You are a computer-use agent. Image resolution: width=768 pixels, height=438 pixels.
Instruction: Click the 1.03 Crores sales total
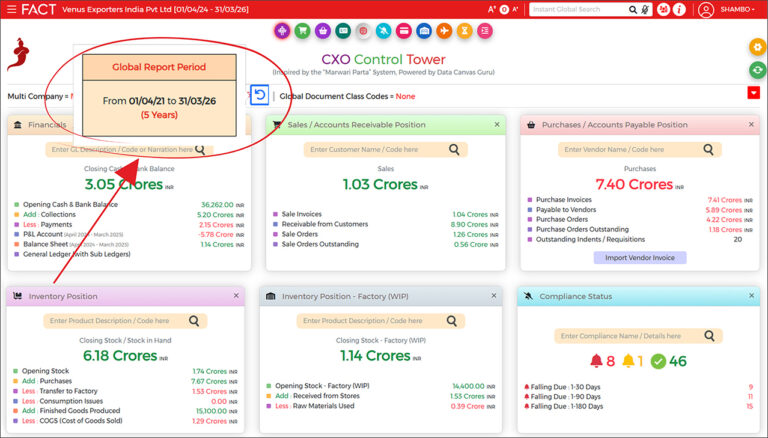[380, 184]
